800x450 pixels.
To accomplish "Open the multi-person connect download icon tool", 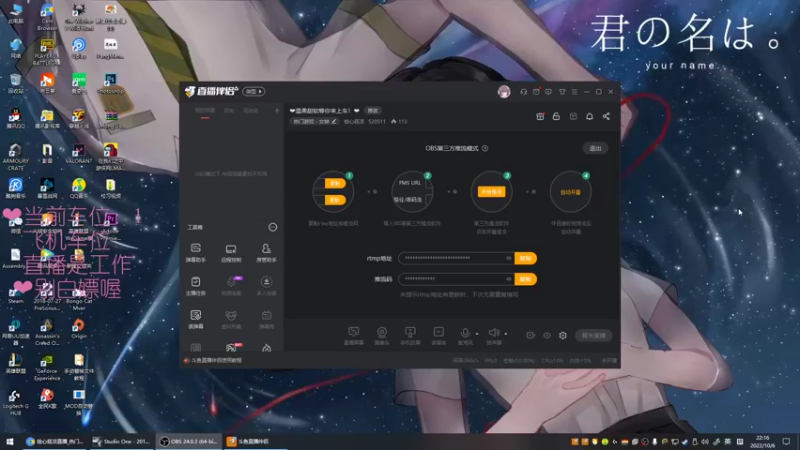I will tap(266, 286).
